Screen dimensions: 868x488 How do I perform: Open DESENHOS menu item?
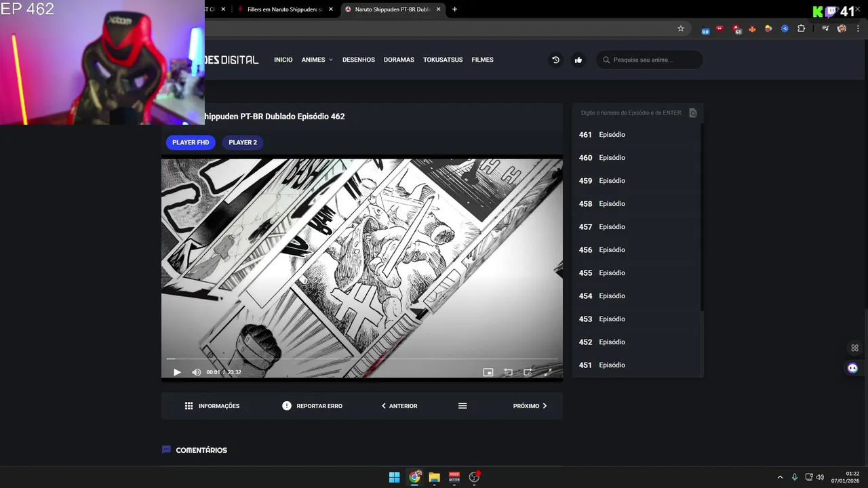(x=359, y=60)
